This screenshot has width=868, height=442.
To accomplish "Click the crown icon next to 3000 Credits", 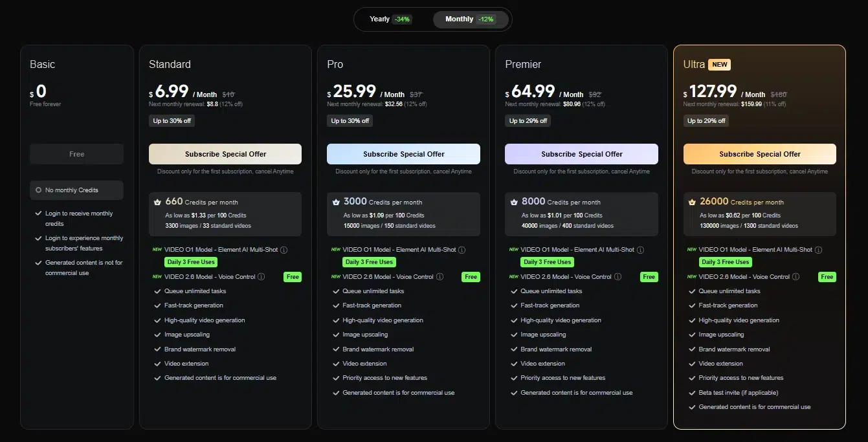I will (335, 202).
